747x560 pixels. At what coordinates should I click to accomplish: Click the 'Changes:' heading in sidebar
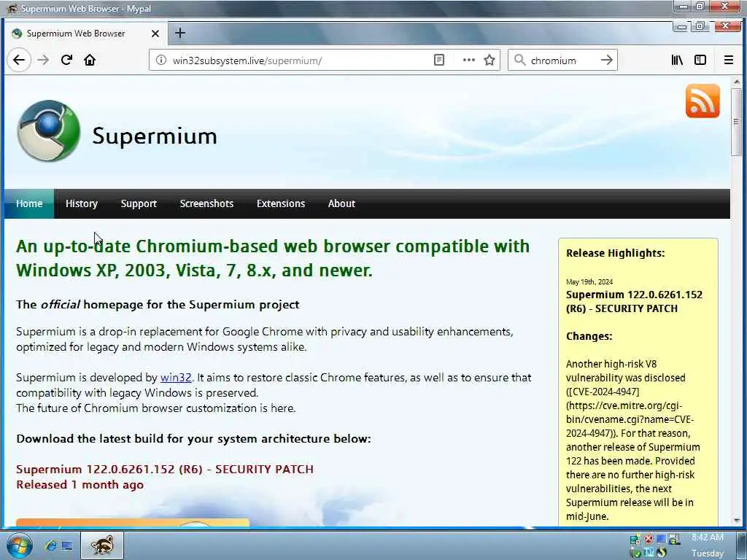click(589, 336)
